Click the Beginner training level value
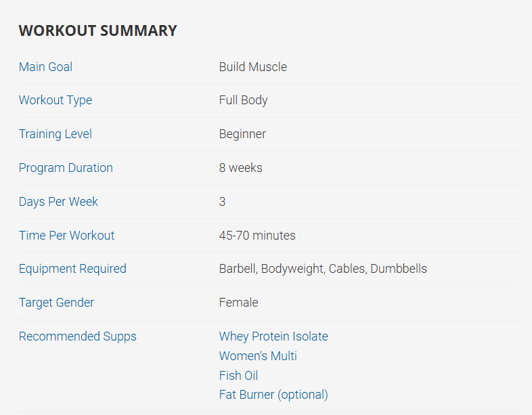 pos(242,134)
